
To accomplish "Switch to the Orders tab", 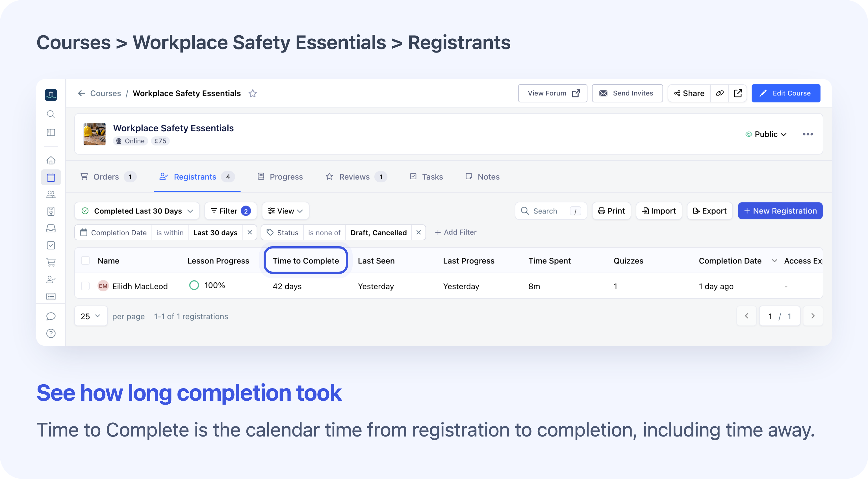I will pos(108,177).
